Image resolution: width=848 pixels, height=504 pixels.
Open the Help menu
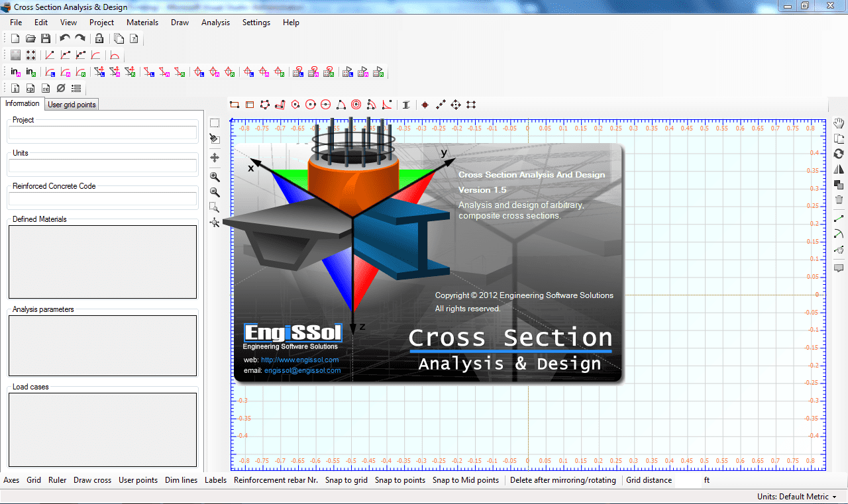(x=291, y=23)
